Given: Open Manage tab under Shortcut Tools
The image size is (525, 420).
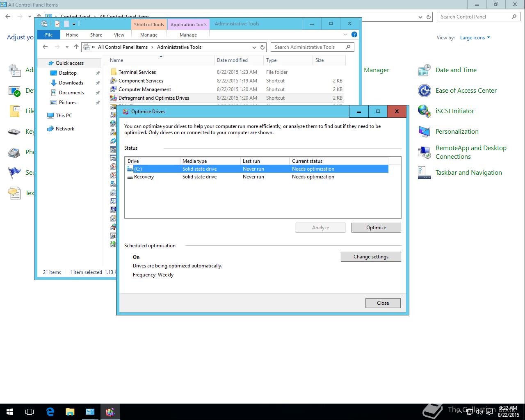Looking at the screenshot, I should [149, 35].
